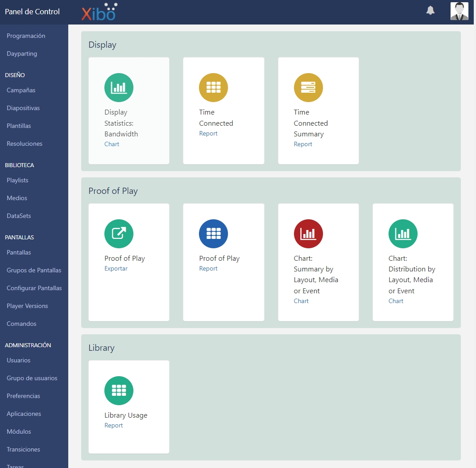476x468 pixels.
Task: Open Playlists in the sidebar
Action: pos(17,180)
